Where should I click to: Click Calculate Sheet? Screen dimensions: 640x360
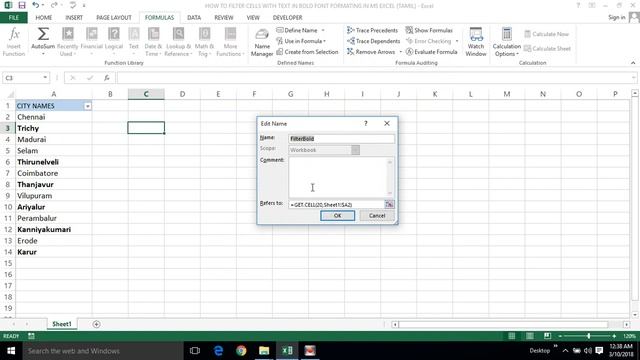click(547, 49)
